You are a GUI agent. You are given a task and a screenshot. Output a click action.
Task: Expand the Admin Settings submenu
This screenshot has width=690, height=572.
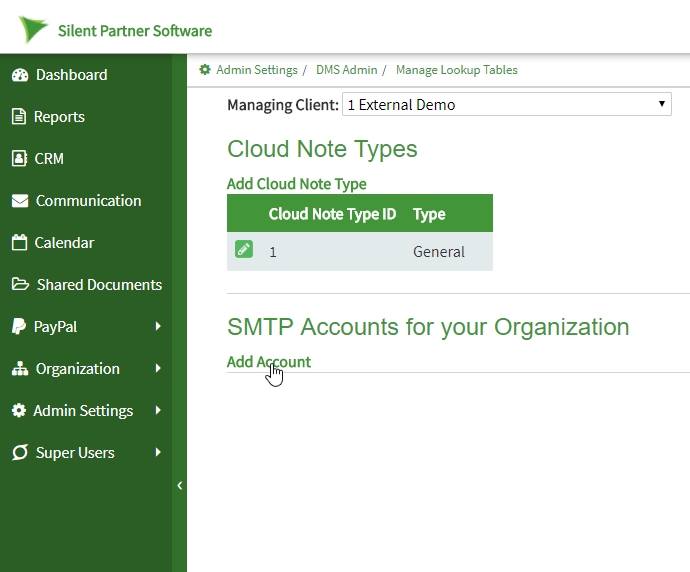point(158,411)
